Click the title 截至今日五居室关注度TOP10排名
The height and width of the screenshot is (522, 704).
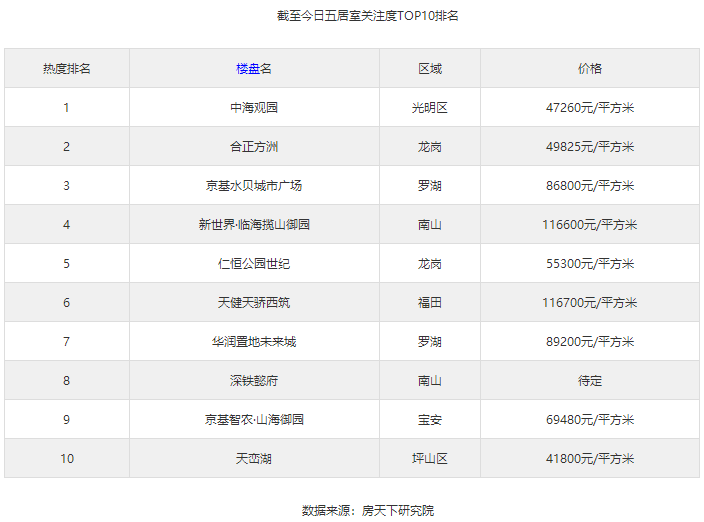click(353, 16)
